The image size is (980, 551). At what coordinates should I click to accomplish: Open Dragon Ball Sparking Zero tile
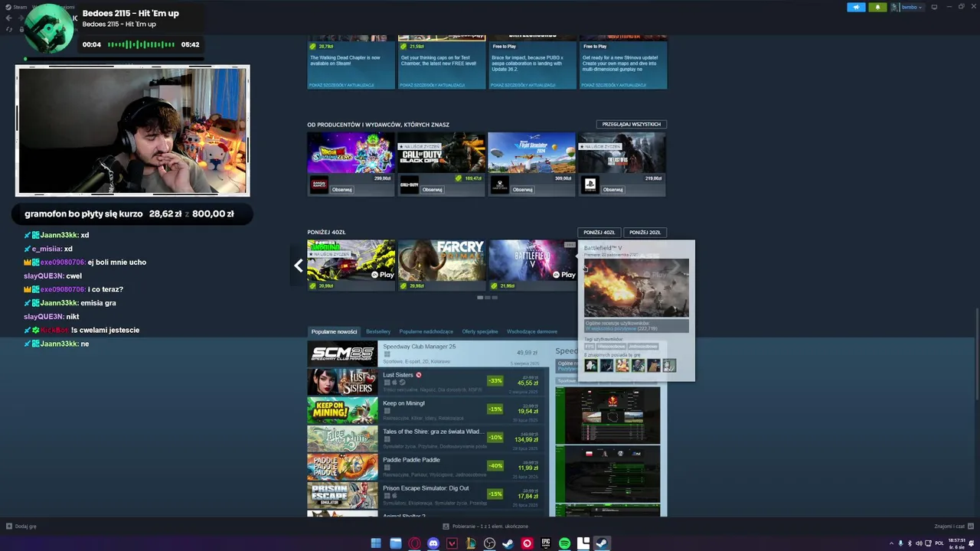pyautogui.click(x=351, y=153)
